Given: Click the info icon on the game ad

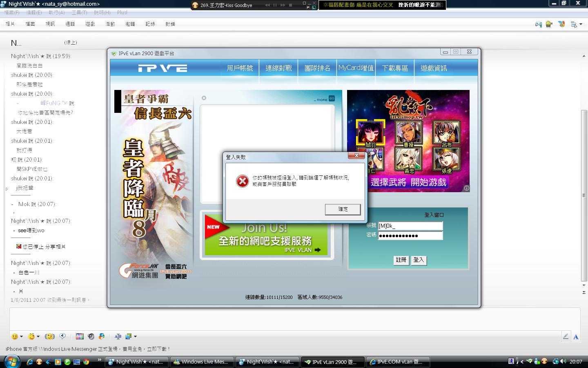Looking at the screenshot, I should pyautogui.click(x=466, y=188).
